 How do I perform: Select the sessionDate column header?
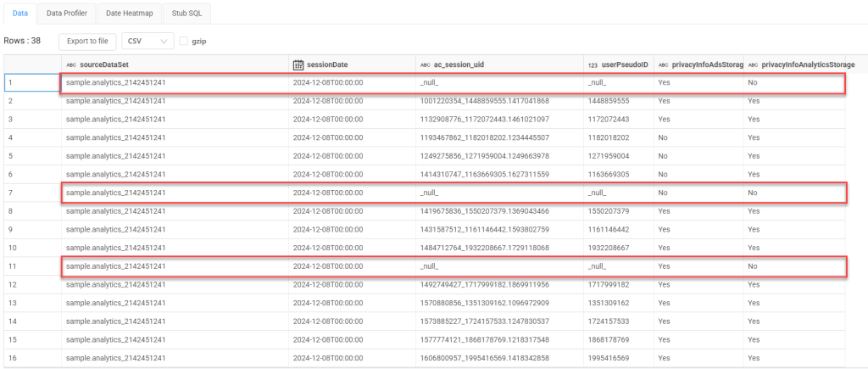click(x=352, y=64)
